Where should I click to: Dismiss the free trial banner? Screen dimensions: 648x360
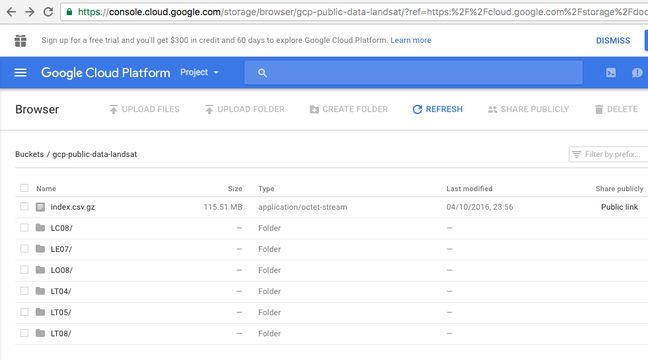(613, 41)
